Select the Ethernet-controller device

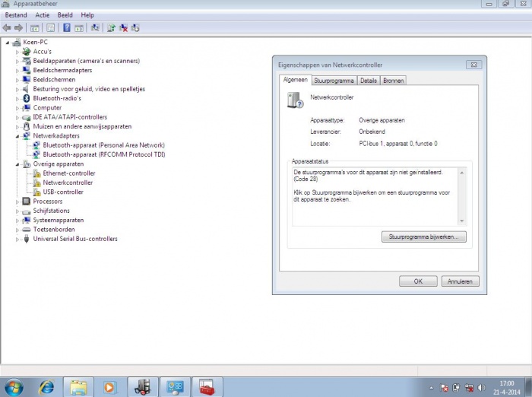[x=69, y=173]
